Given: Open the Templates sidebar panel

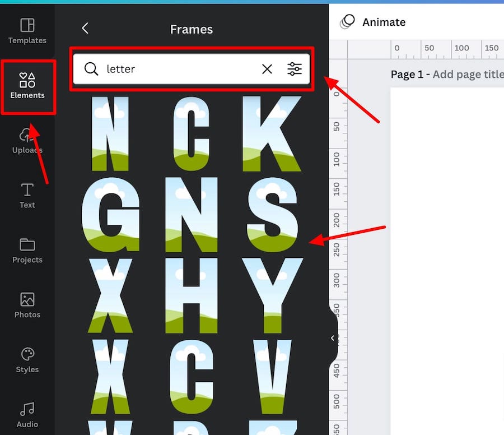Looking at the screenshot, I should click(27, 31).
